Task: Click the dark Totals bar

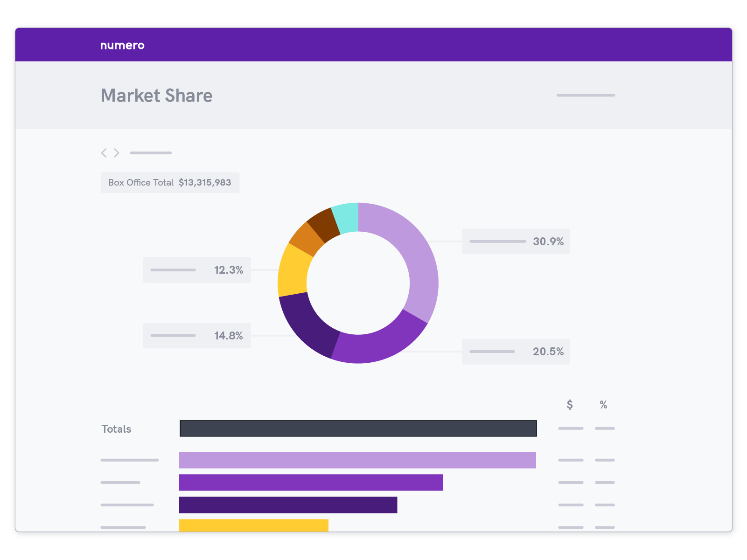Action: pos(358,429)
